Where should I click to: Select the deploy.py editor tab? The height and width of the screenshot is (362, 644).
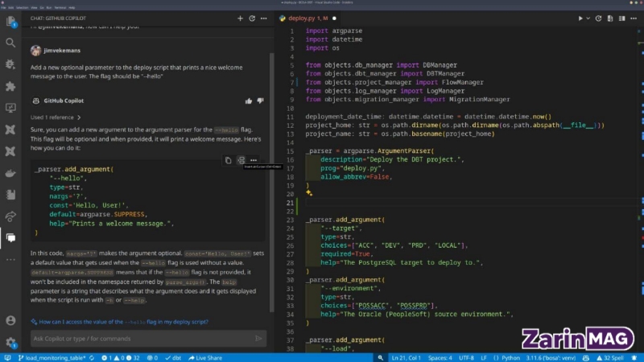(308, 19)
